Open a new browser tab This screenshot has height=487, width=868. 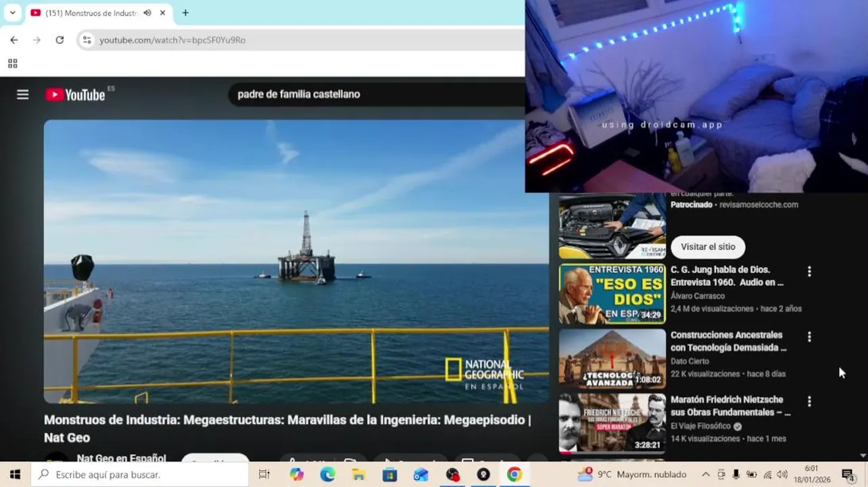(x=185, y=13)
